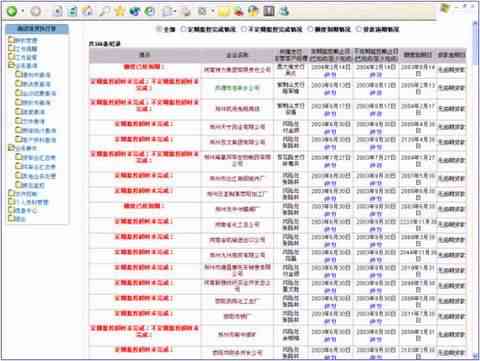Click the green Back arrow button

point(12,12)
